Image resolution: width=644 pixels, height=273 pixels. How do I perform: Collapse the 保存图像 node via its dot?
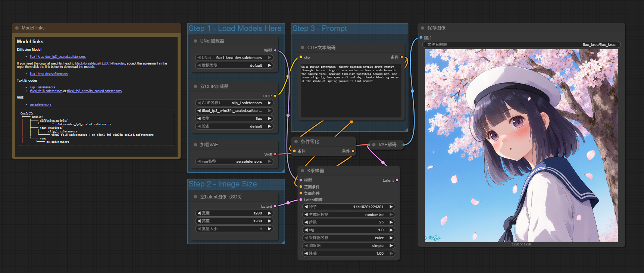pyautogui.click(x=423, y=28)
